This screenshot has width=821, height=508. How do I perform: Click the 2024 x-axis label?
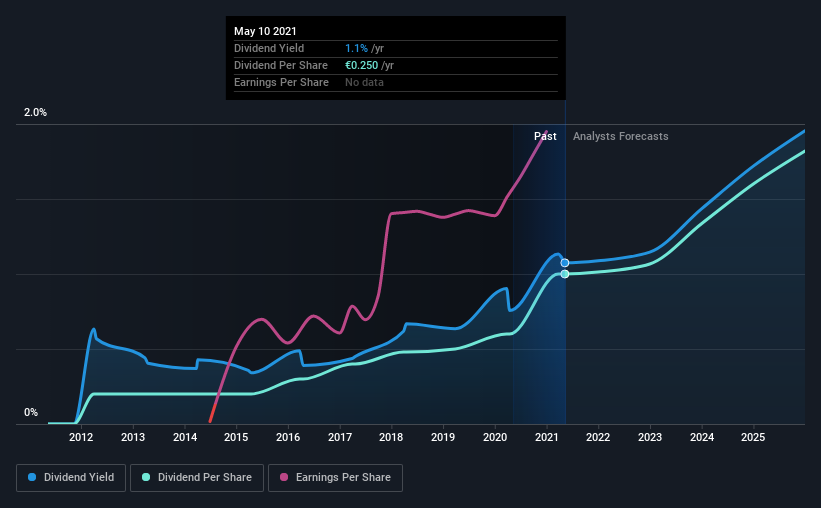[702, 437]
